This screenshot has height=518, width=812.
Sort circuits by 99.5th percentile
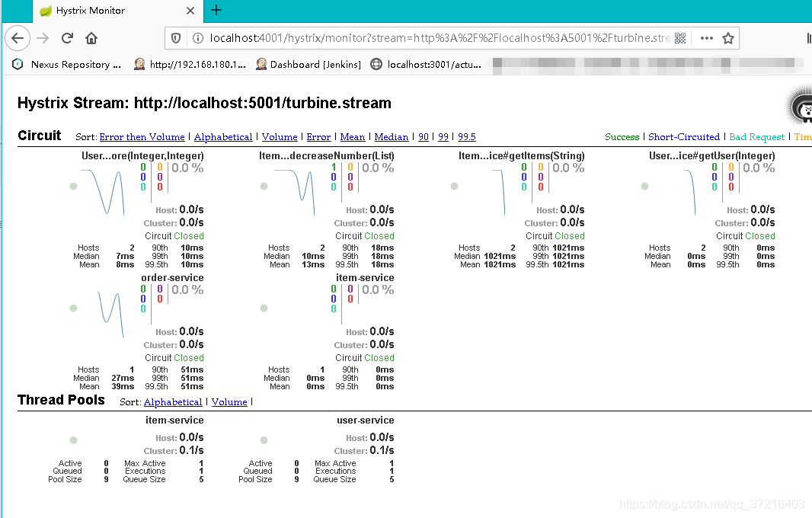467,137
